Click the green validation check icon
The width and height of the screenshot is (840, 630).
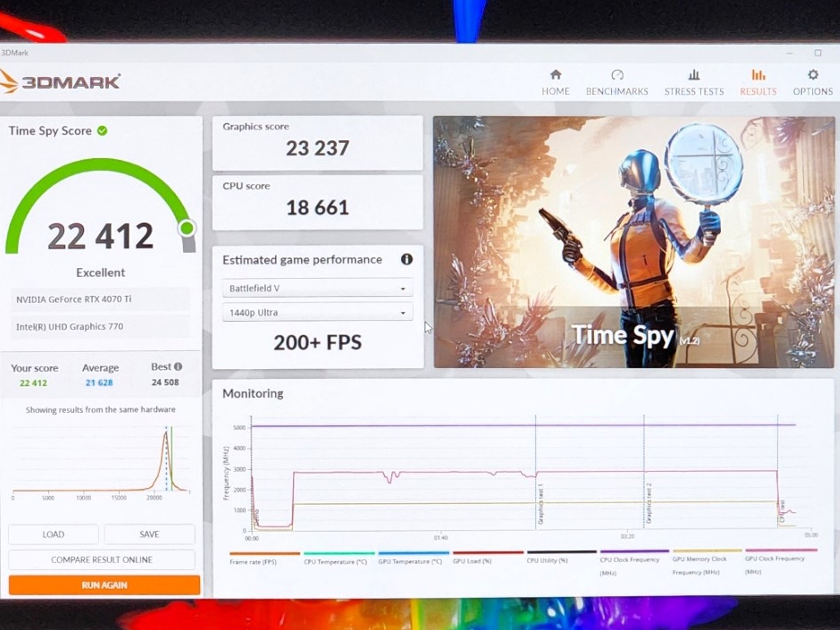point(102,131)
